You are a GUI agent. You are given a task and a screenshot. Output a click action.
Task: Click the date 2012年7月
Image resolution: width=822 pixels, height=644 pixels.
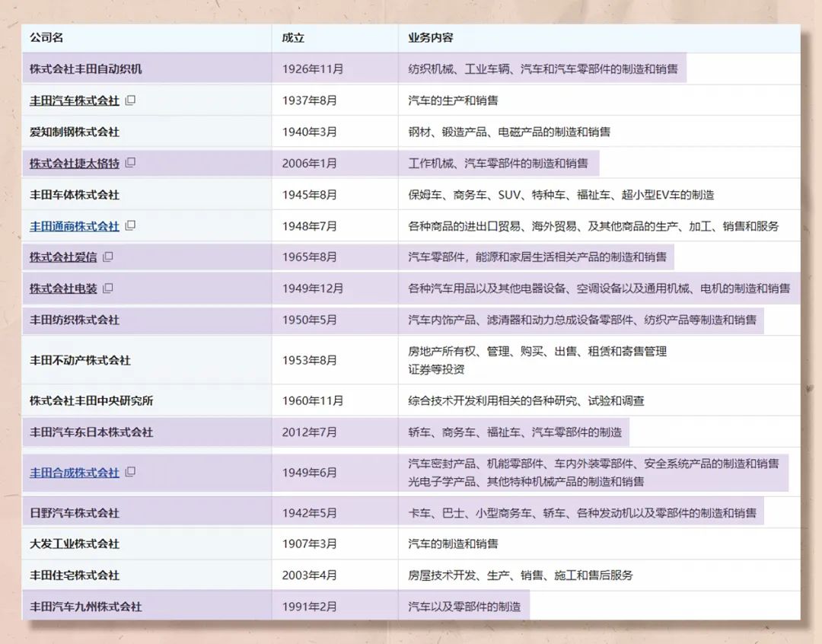coord(309,432)
